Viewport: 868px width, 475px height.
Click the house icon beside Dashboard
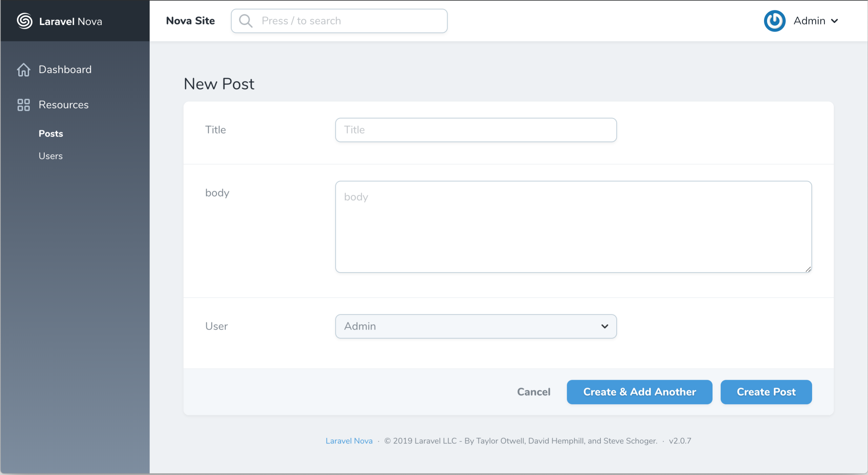(x=23, y=70)
